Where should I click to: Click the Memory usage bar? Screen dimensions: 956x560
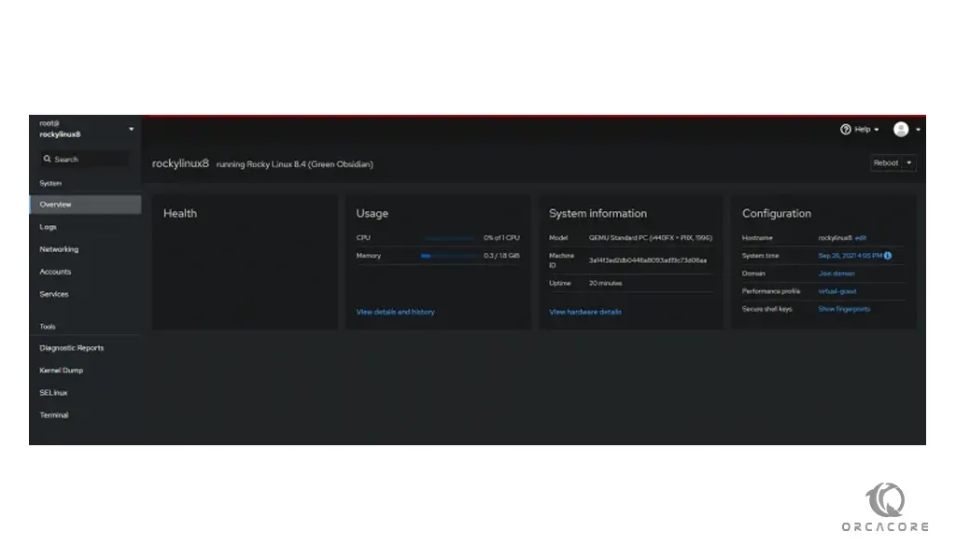[449, 256]
